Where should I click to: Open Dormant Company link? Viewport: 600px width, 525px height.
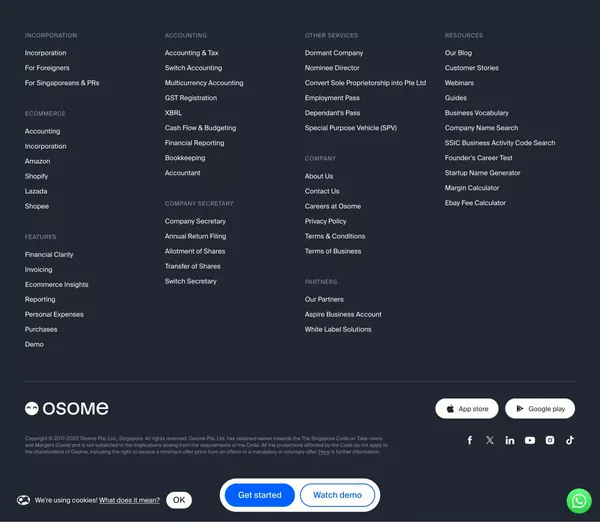334,53
